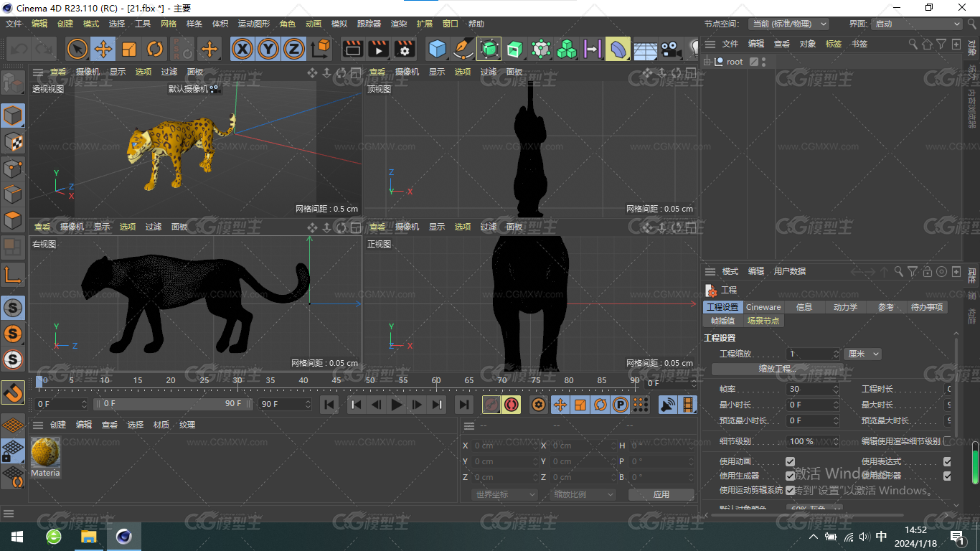
Task: Select the Live Selection arrow tool
Action: 77,49
